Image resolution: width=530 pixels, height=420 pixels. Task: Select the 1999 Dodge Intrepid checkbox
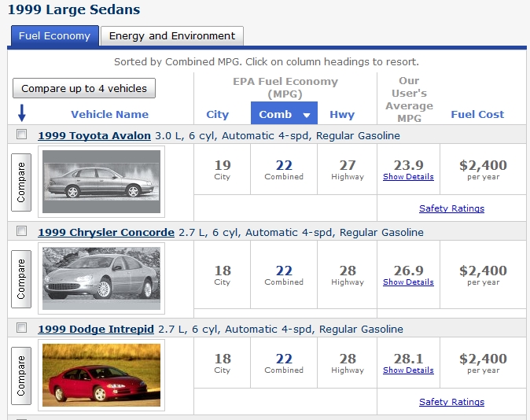pos(22,328)
